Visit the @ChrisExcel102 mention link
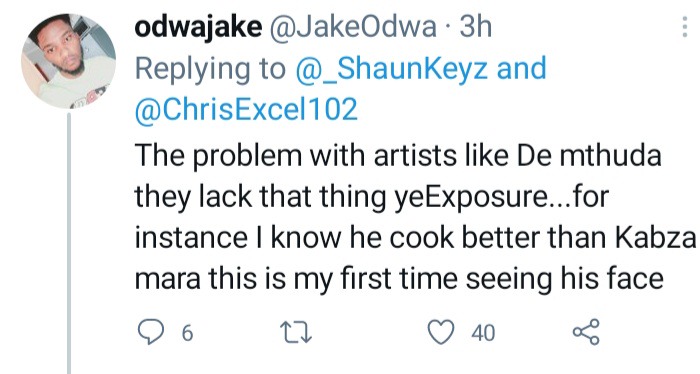This screenshot has width=700, height=374. (x=246, y=109)
